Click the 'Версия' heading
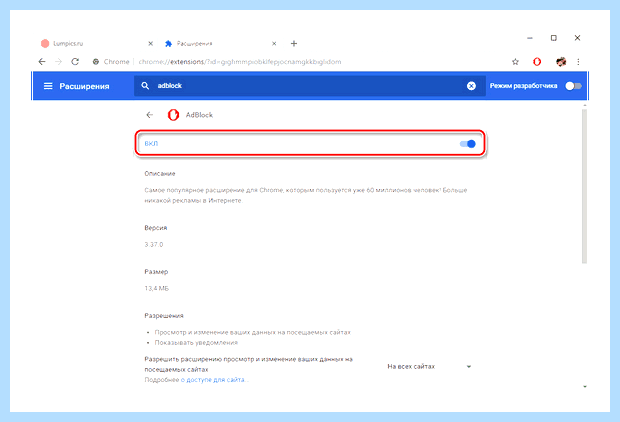Image resolution: width=620 pixels, height=422 pixels. click(x=156, y=228)
